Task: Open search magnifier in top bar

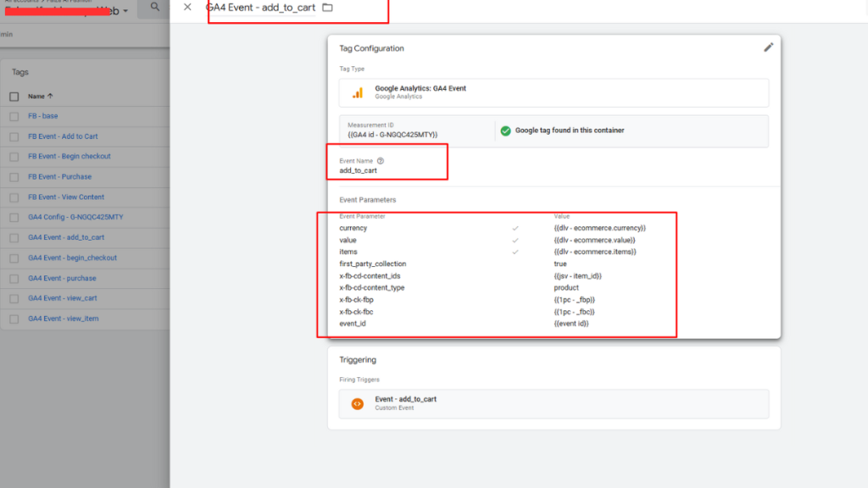Action: 155,7
